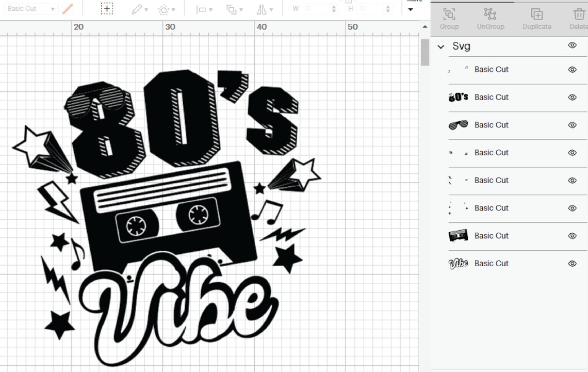Click the sunglasses Basic Cut layer entry

click(x=492, y=125)
